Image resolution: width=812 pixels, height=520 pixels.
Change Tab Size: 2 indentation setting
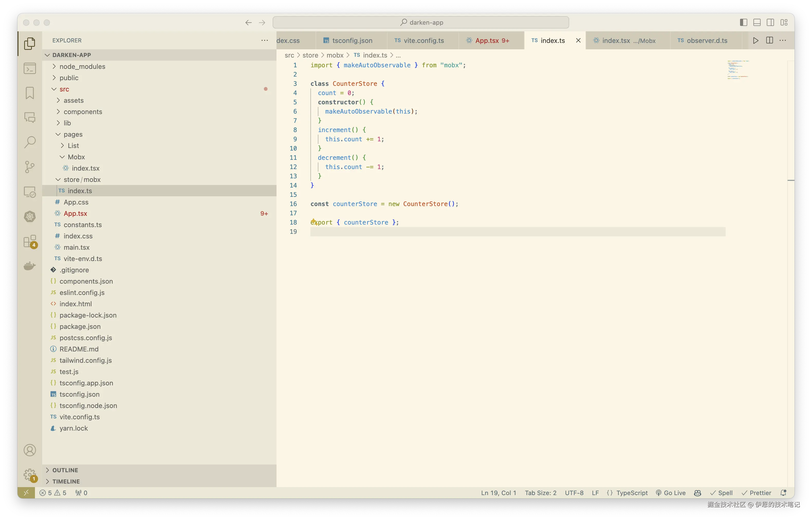(x=540, y=493)
